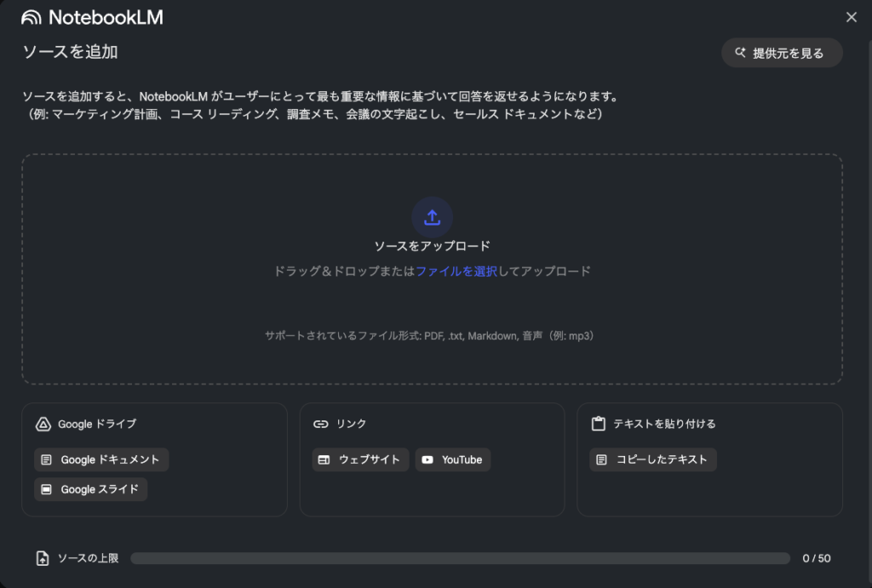The height and width of the screenshot is (588, 872).
Task: Close the add source dialog
Action: (851, 17)
